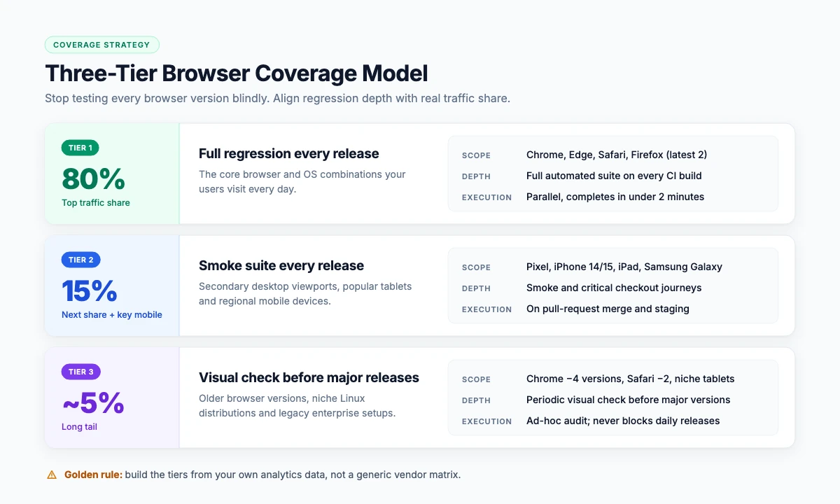Click 'On pull-request merge and staging'
The width and height of the screenshot is (840, 504).
pos(608,309)
